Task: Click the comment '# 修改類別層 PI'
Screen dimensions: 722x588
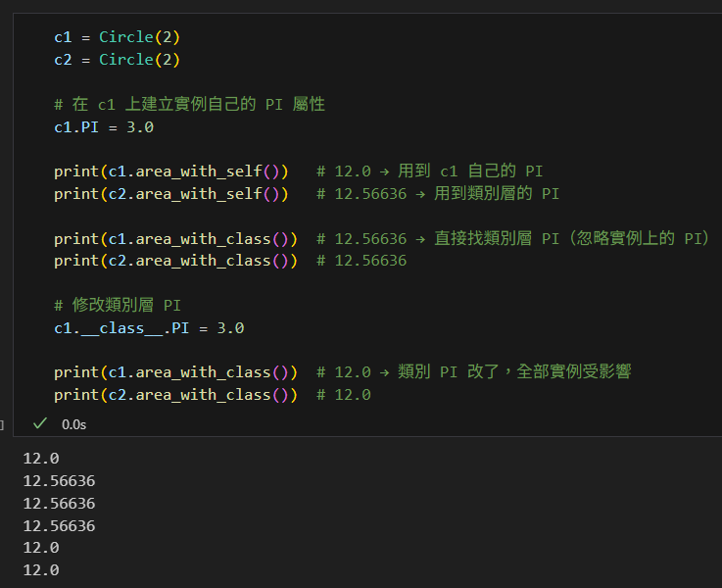Action: click(118, 306)
